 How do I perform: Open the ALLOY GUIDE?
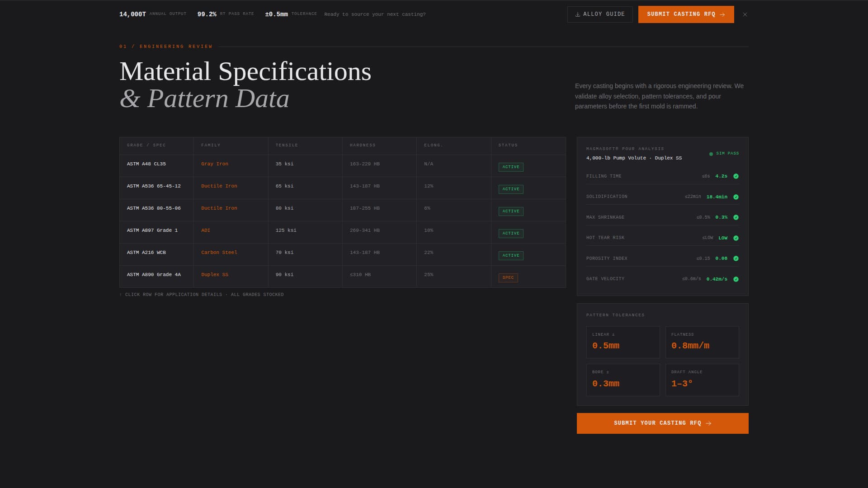click(x=600, y=14)
